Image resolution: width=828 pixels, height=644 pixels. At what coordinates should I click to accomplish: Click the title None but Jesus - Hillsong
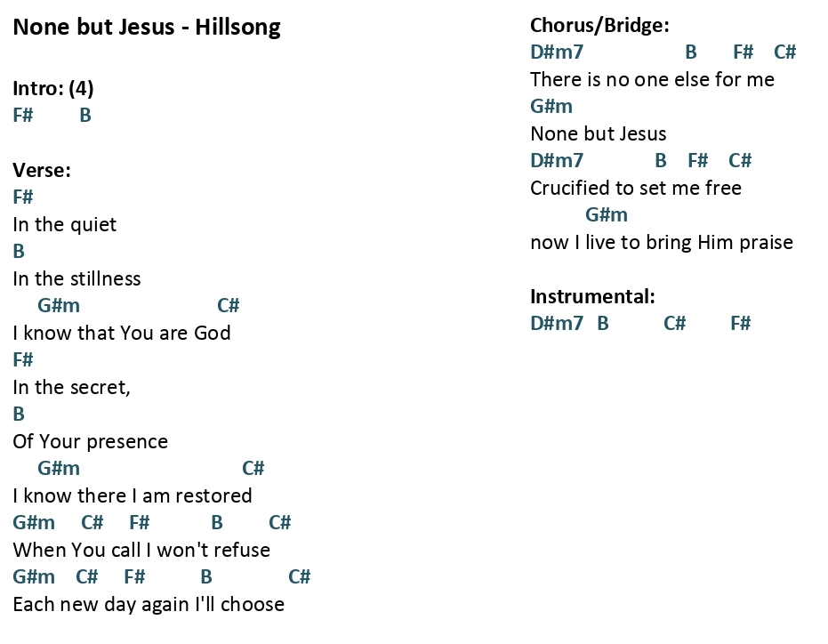(146, 27)
